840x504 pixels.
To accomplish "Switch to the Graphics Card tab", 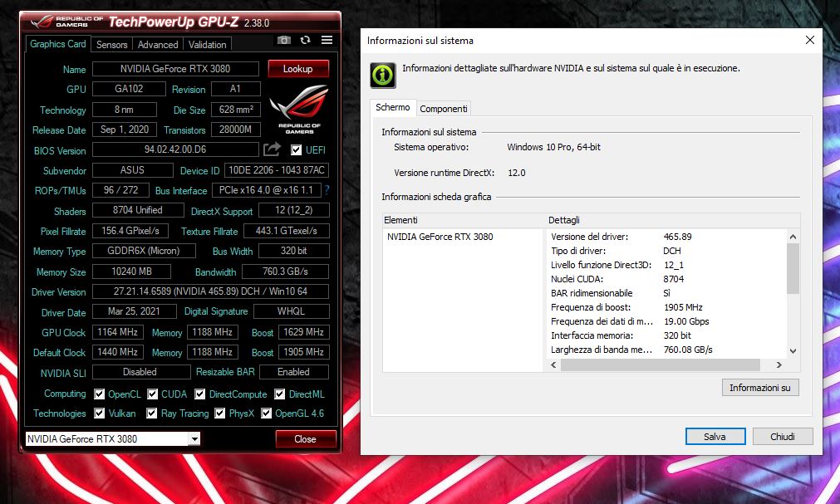I will coord(58,44).
